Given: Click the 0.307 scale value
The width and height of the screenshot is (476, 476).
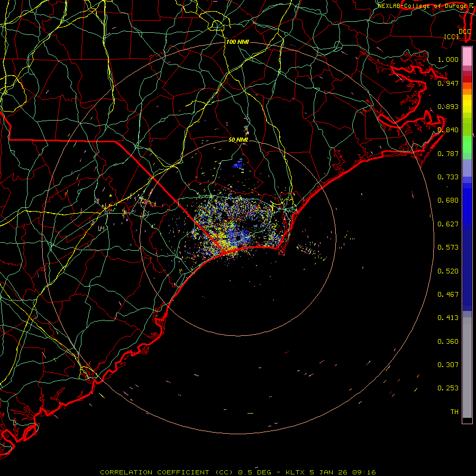Looking at the screenshot, I should [x=448, y=365].
